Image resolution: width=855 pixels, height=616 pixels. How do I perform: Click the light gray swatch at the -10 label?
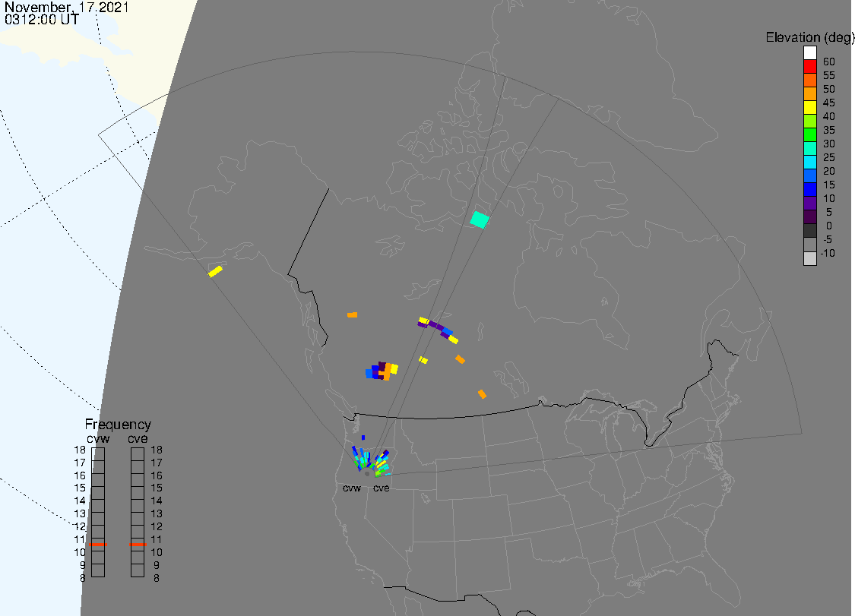809,258
